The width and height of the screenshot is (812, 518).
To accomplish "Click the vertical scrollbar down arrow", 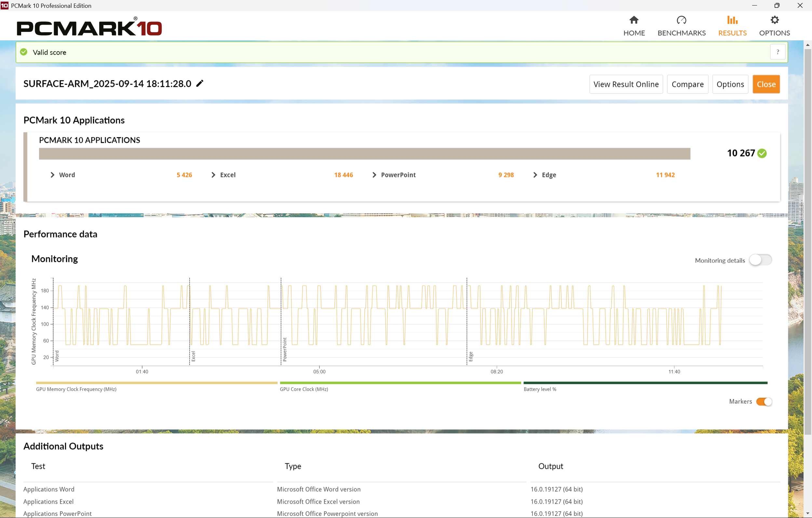I will pyautogui.click(x=807, y=514).
